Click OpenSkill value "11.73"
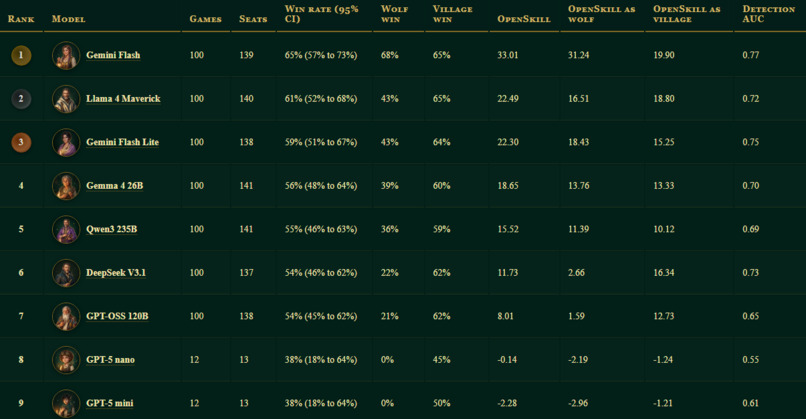This screenshot has height=419, width=806. coord(508,272)
